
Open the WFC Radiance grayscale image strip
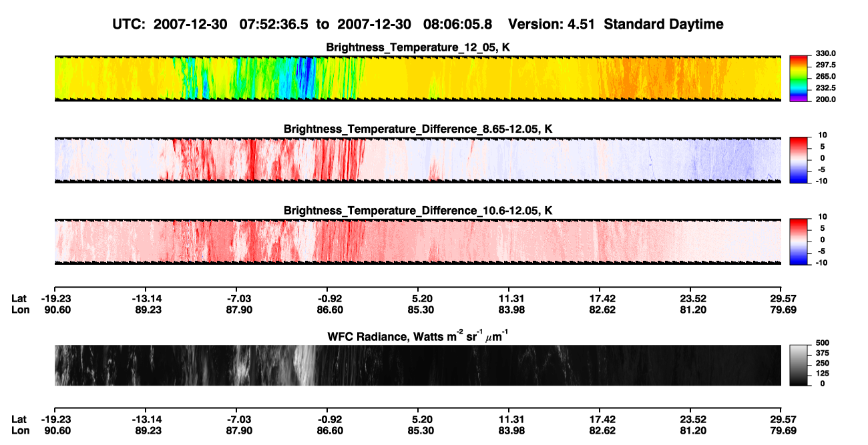pos(418,366)
